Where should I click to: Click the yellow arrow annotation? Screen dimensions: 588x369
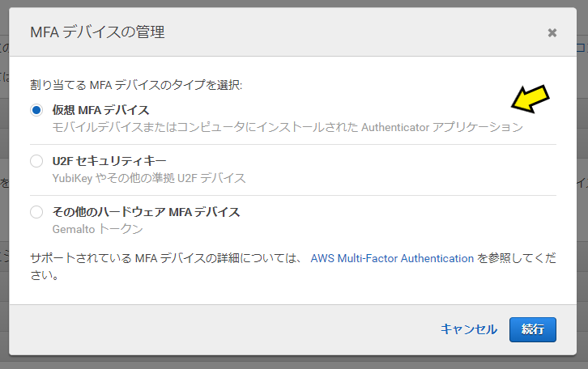pos(530,99)
